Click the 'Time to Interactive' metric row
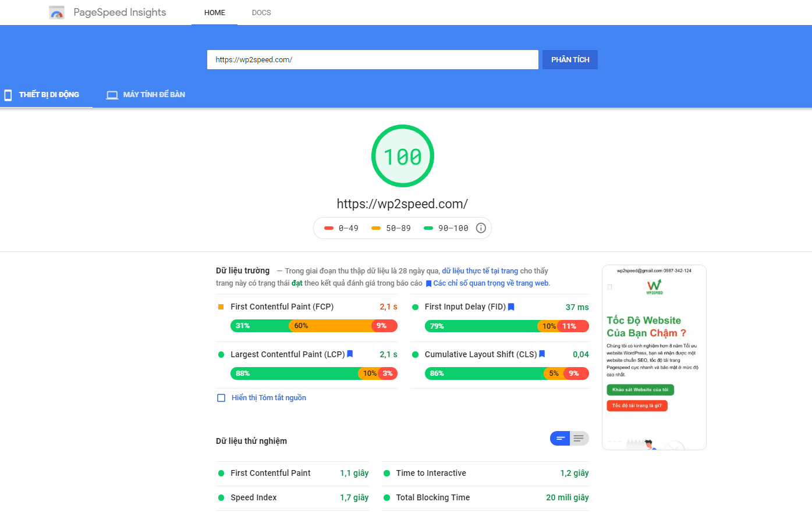The width and height of the screenshot is (812, 516). coord(485,473)
